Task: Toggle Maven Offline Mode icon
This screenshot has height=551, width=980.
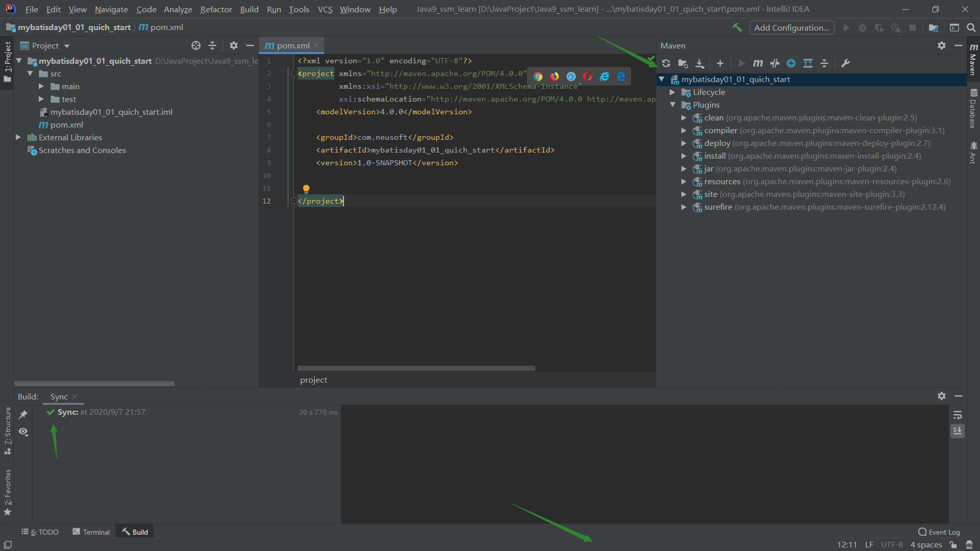Action: [774, 63]
